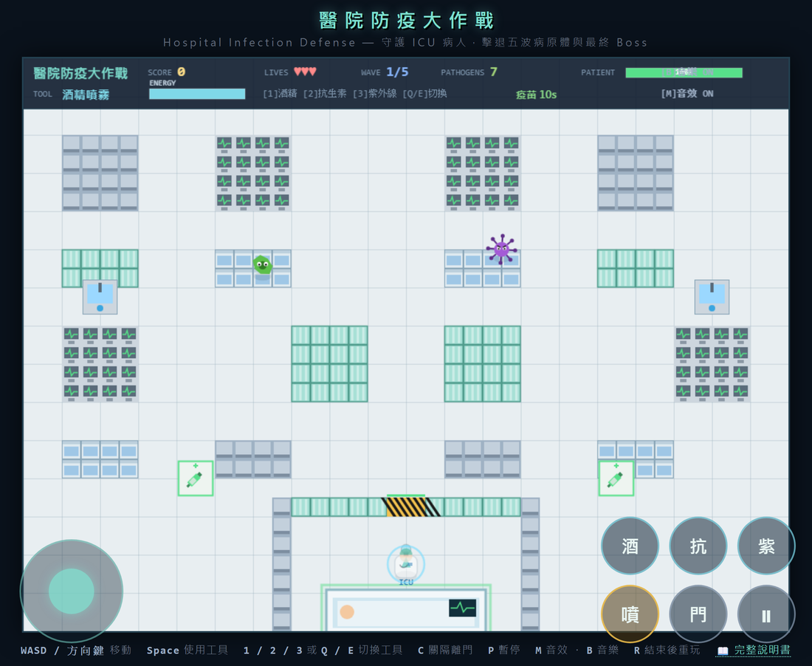This screenshot has width=812, height=666.
Task: Click the left sanitizer dispenser station
Action: click(x=100, y=297)
